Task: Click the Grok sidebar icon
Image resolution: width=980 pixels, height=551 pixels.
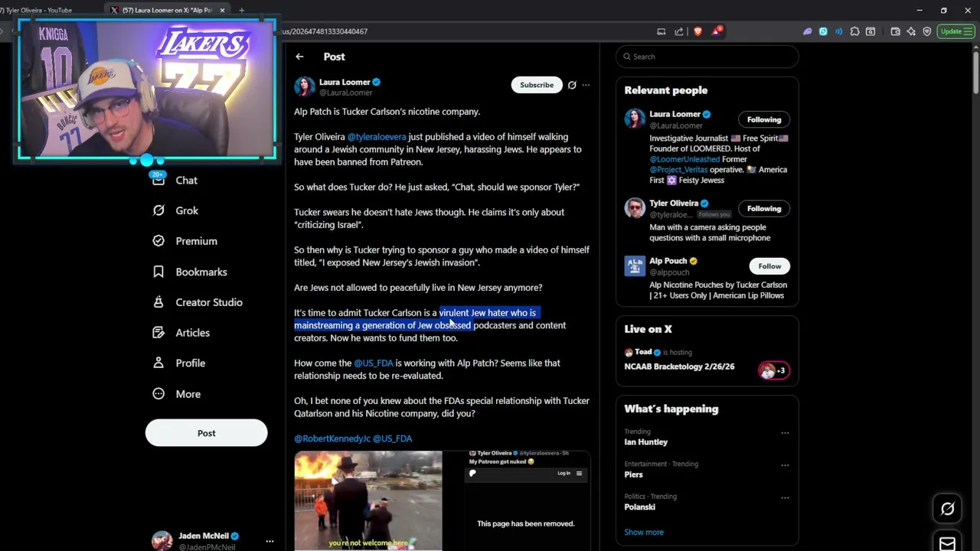Action: tap(158, 210)
